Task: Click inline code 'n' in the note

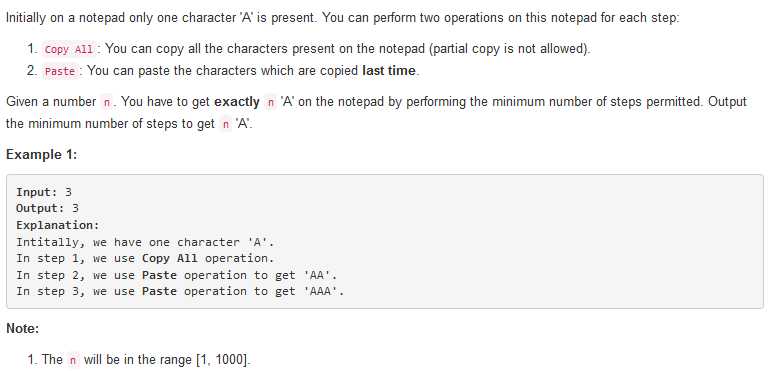Action: tap(73, 360)
